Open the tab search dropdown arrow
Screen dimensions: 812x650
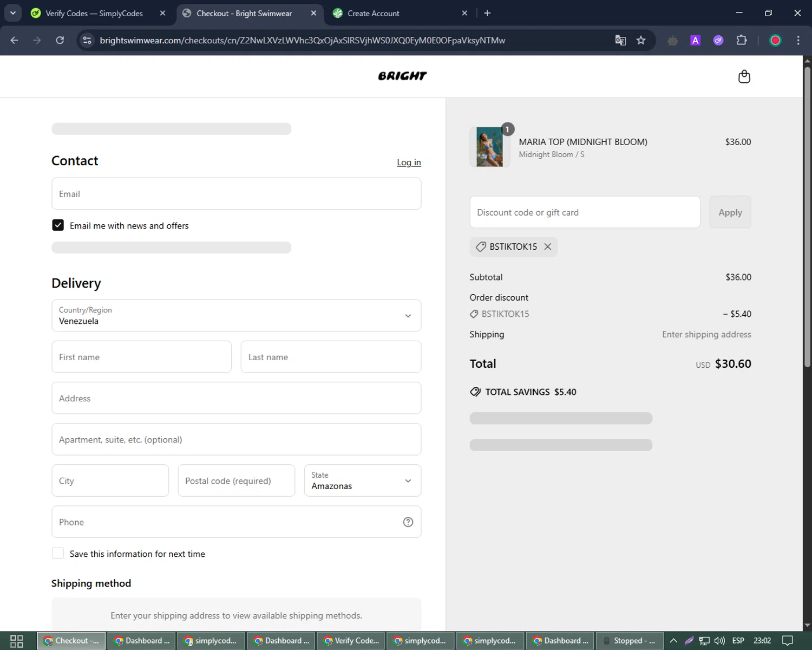[12, 13]
